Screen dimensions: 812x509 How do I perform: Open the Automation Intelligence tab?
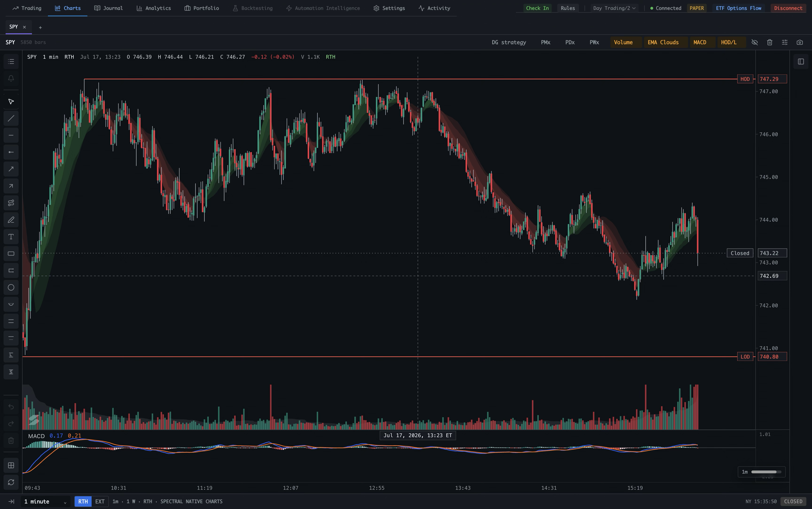[x=323, y=8]
